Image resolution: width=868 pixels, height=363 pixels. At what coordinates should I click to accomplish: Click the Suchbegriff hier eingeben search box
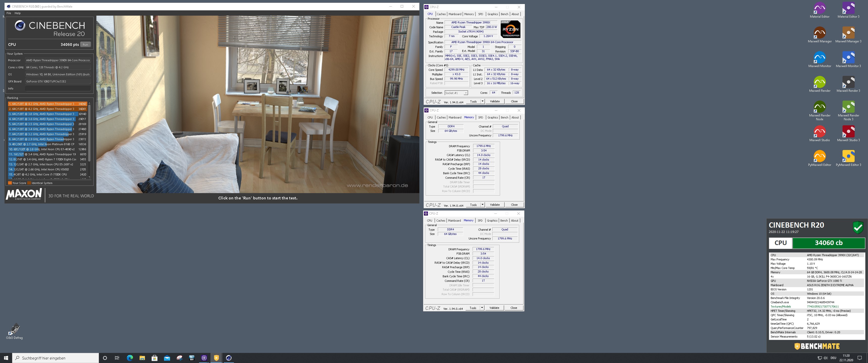click(56, 358)
